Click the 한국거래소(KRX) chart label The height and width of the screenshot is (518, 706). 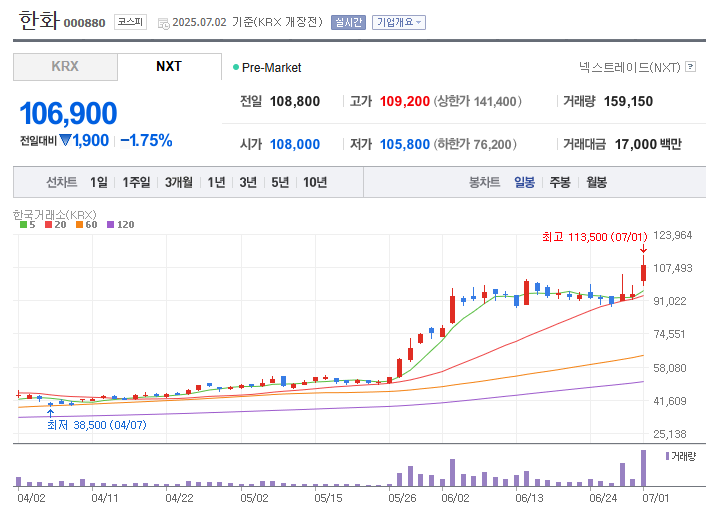coord(54,214)
